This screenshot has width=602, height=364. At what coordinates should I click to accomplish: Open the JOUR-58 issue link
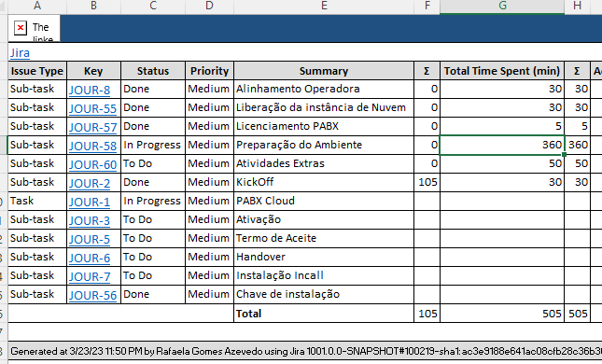click(x=92, y=146)
